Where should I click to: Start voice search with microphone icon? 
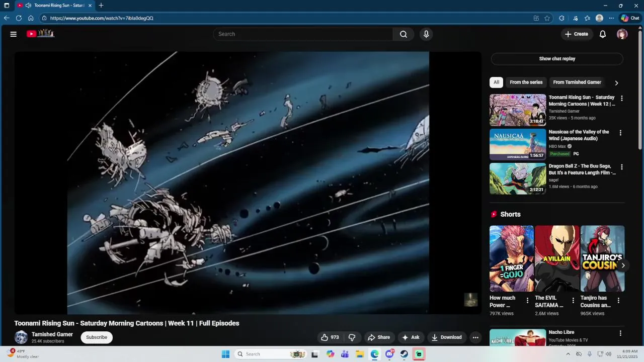(426, 34)
